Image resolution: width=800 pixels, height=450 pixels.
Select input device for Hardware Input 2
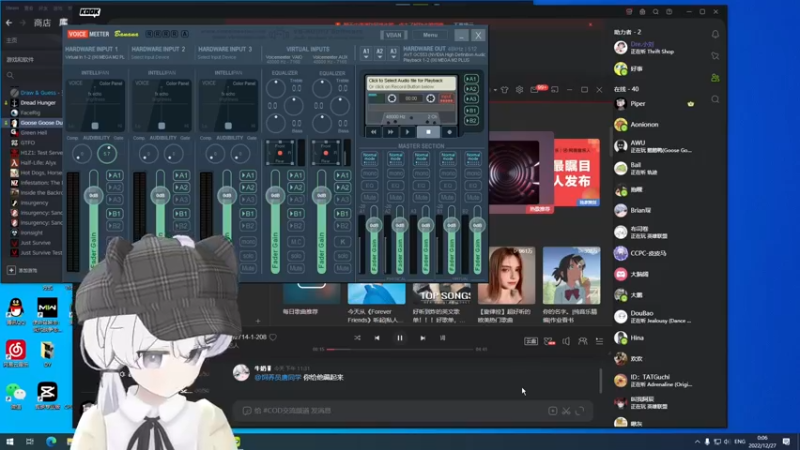click(x=151, y=57)
